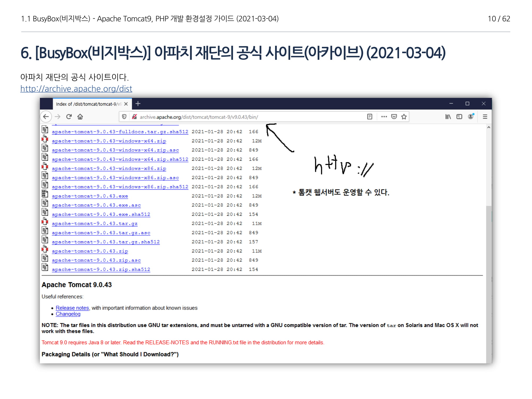Click the vertical scrollbar up arrow
This screenshot has width=532, height=399.
coord(489,127)
